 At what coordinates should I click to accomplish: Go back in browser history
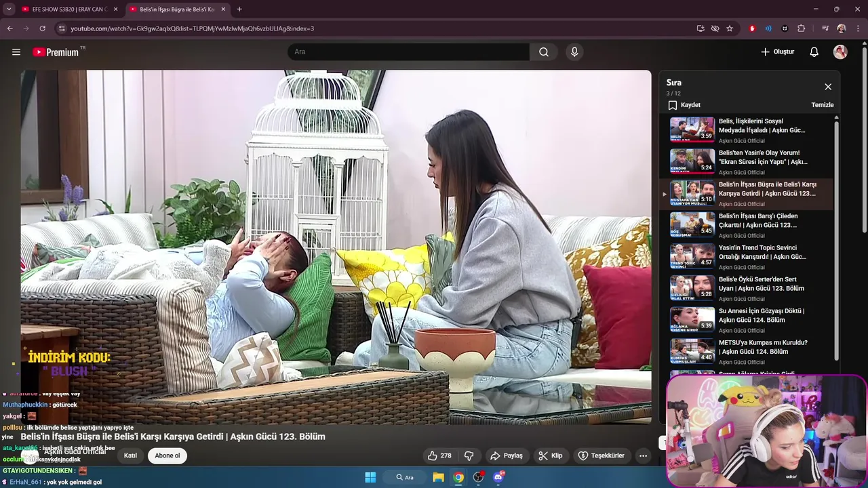(x=9, y=28)
